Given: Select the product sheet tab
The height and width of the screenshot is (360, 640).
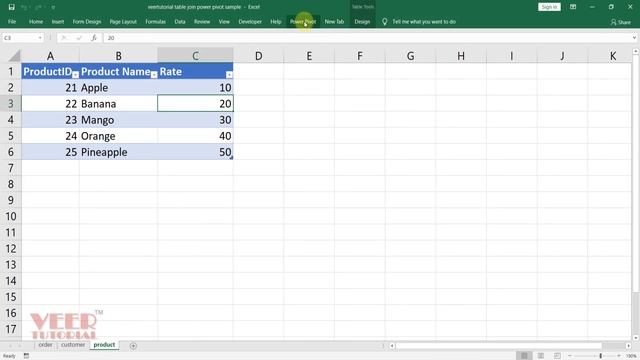Looking at the screenshot, I should [x=104, y=345].
